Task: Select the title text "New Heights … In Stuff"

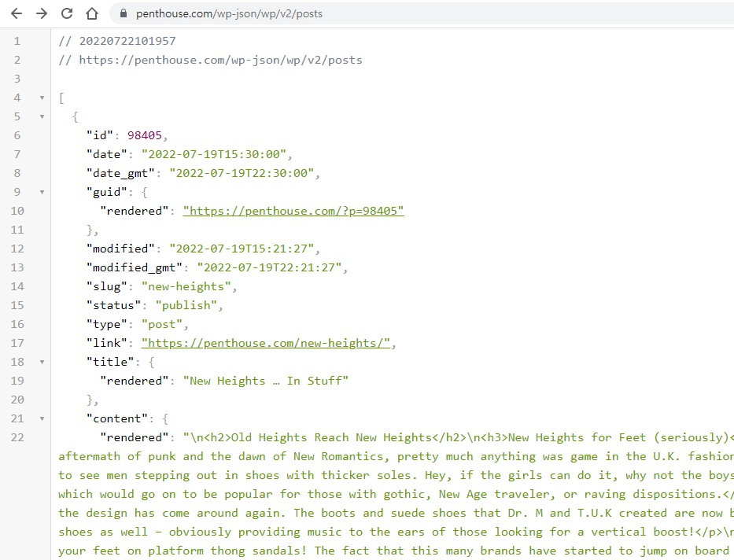Action: (x=265, y=381)
